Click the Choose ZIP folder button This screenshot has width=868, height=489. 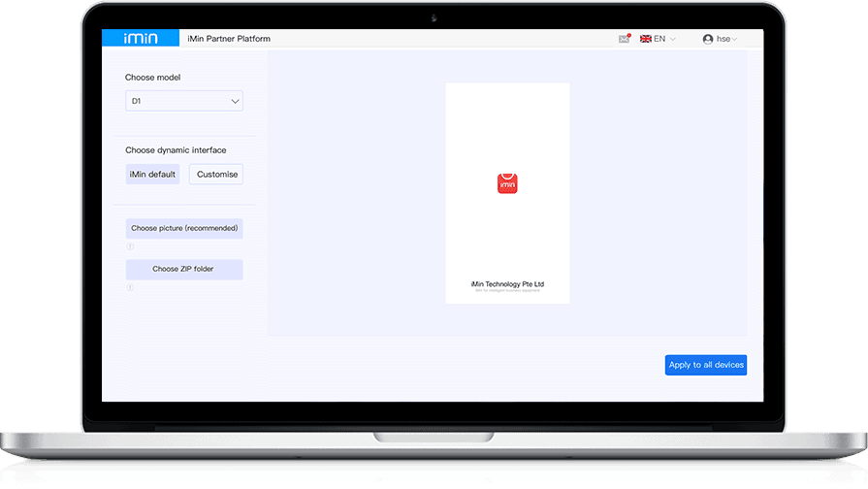point(184,269)
